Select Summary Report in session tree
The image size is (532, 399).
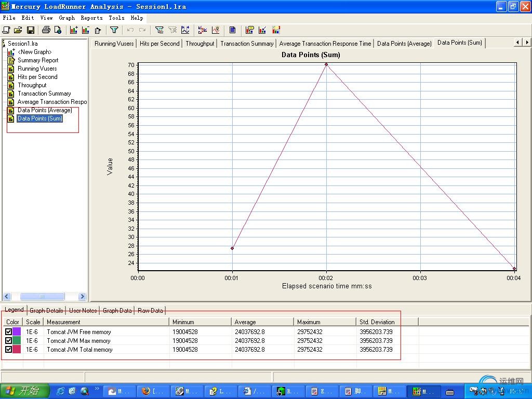pos(38,60)
